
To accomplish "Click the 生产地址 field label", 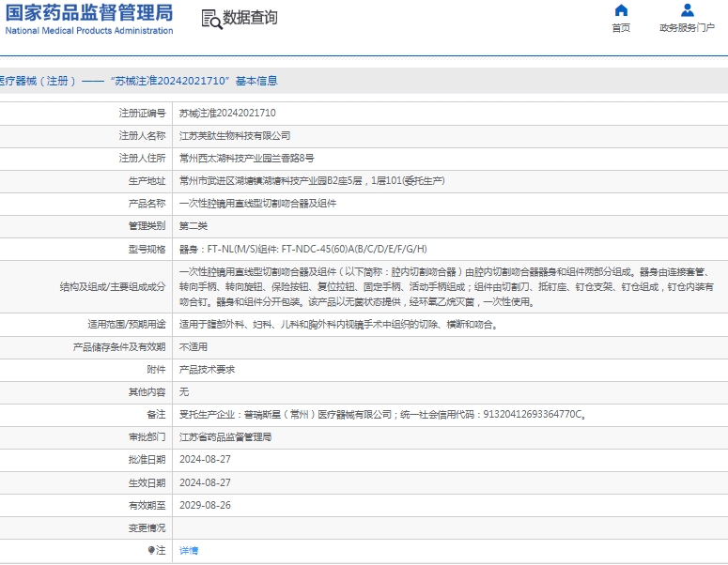I will coord(147,181).
